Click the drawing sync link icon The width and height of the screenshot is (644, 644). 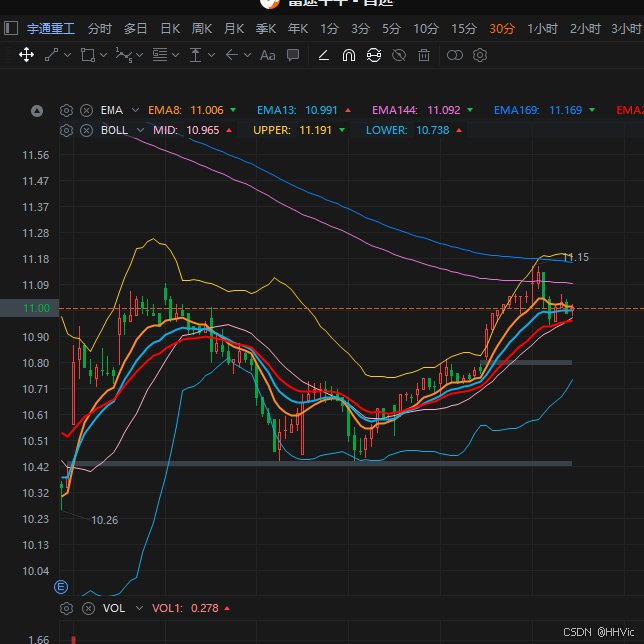click(x=374, y=55)
